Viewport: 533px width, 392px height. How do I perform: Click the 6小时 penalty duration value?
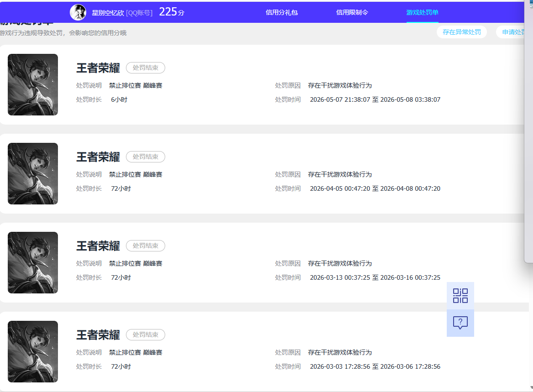tap(119, 99)
